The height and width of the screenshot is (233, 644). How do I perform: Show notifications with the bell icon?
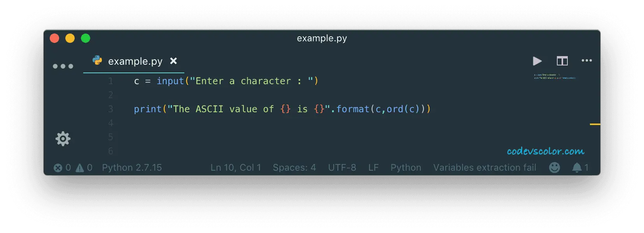click(x=577, y=168)
